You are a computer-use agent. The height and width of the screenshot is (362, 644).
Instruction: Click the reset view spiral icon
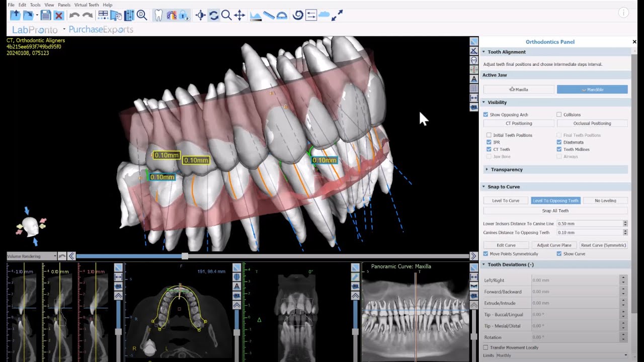[x=298, y=16]
